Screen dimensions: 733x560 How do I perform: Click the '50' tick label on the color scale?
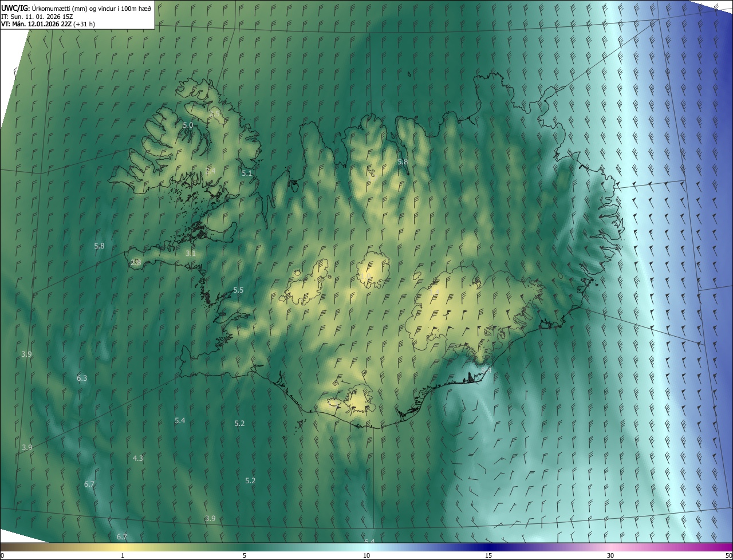[x=728, y=556]
